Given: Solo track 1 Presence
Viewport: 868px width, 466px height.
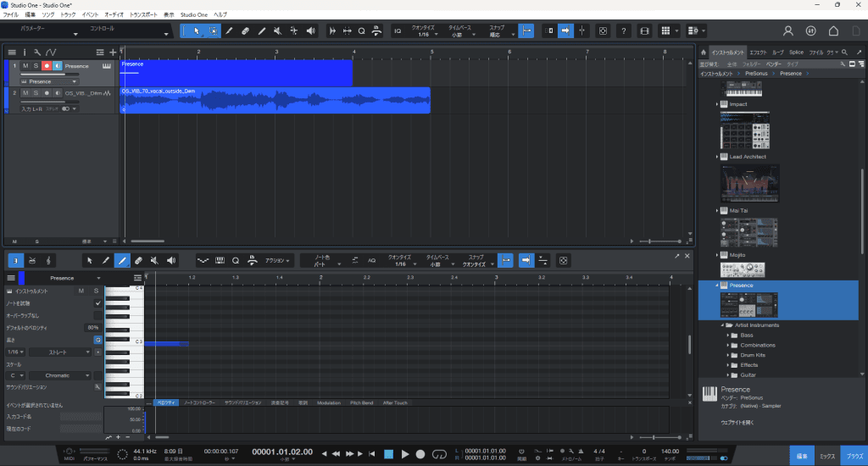Looking at the screenshot, I should [36, 66].
